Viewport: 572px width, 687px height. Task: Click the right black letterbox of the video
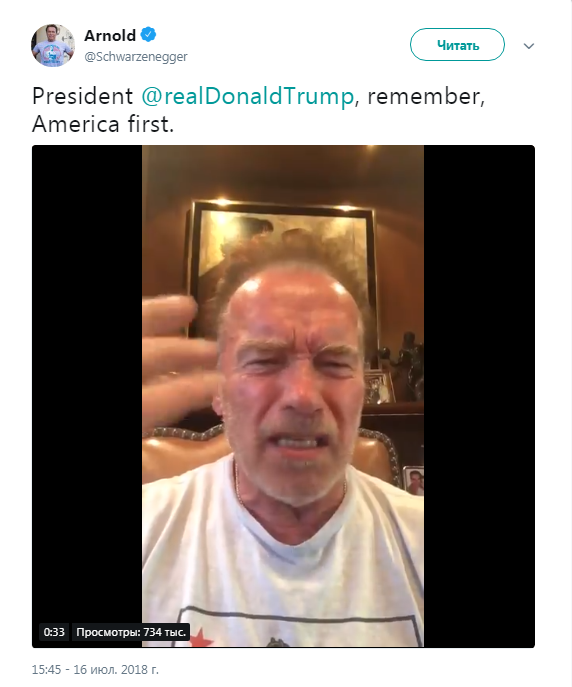click(x=479, y=396)
